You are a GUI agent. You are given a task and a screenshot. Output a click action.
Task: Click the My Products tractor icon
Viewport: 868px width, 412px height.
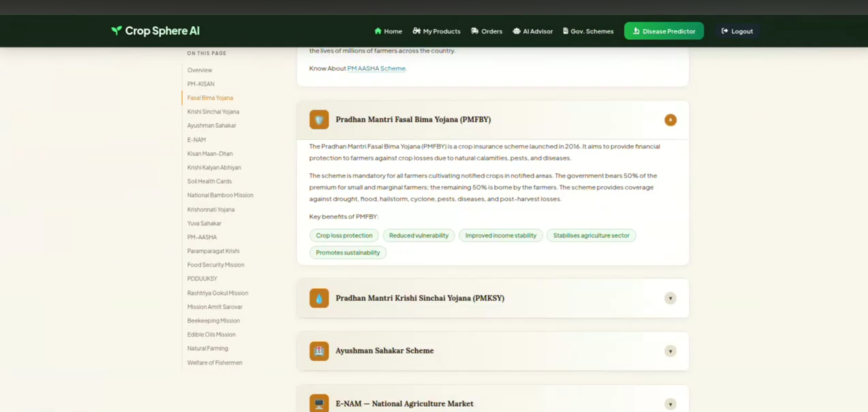click(416, 31)
